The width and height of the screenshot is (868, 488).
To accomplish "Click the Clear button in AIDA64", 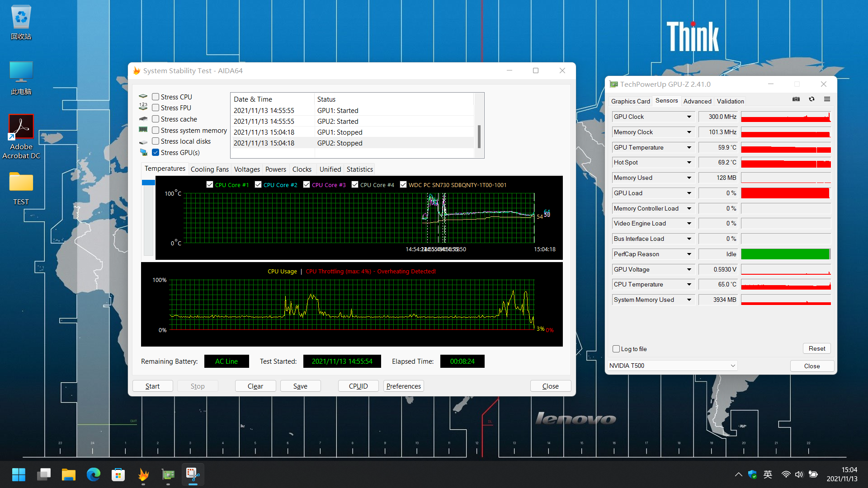I will [255, 386].
